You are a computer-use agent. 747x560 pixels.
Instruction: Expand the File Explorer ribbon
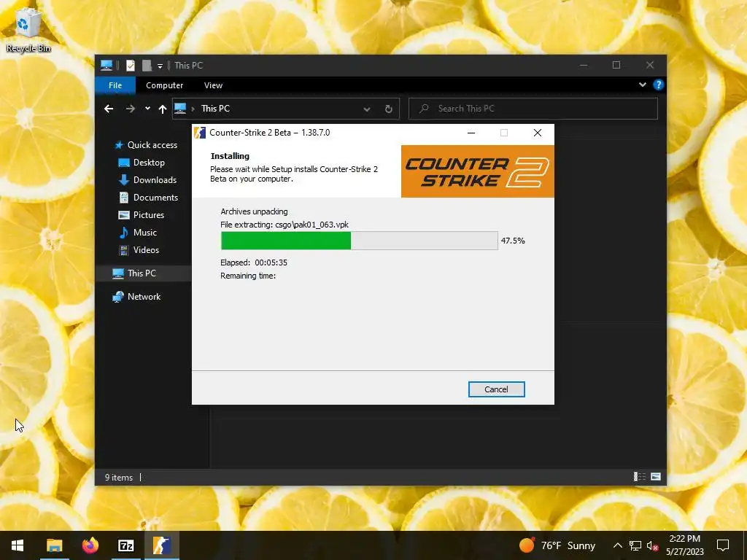pyautogui.click(x=642, y=85)
